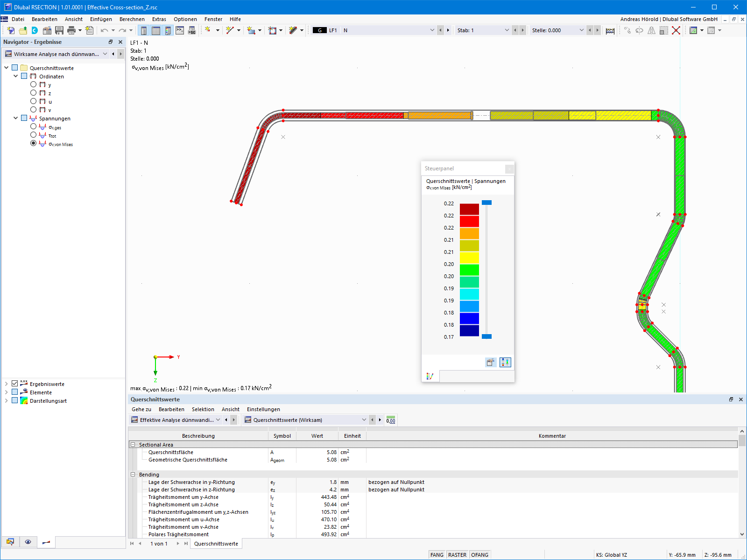
Task: Click the top handle of the legend slider
Action: (x=486, y=203)
